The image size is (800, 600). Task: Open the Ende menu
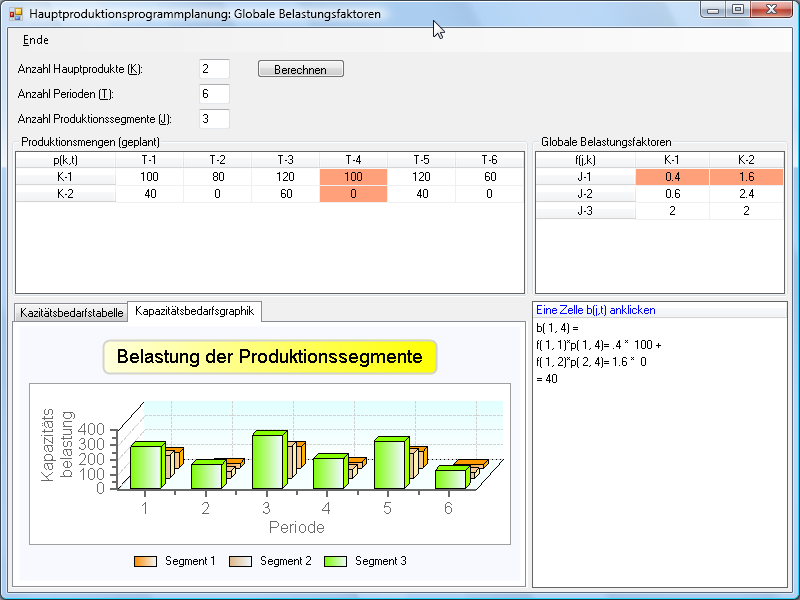coord(35,40)
